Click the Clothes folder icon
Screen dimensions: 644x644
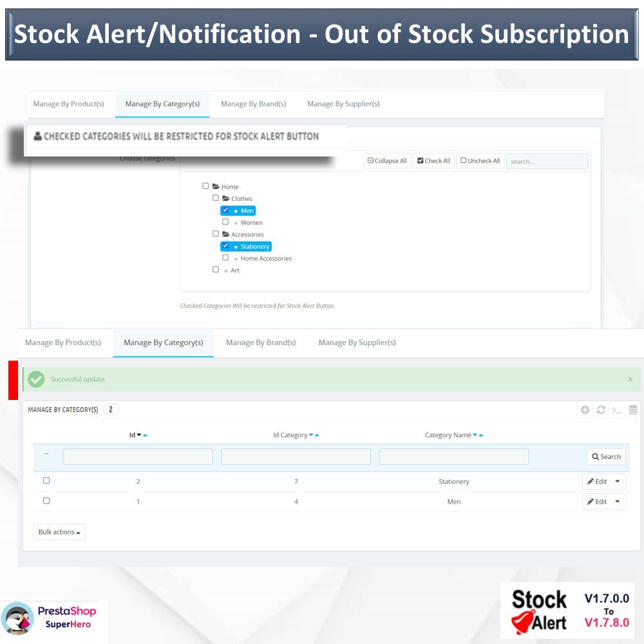[225, 198]
